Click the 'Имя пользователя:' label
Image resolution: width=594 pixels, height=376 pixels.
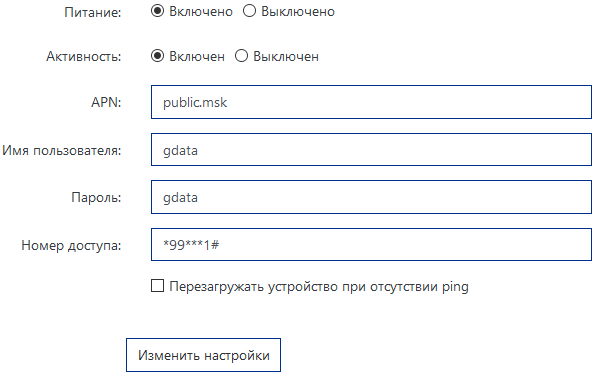(x=62, y=151)
